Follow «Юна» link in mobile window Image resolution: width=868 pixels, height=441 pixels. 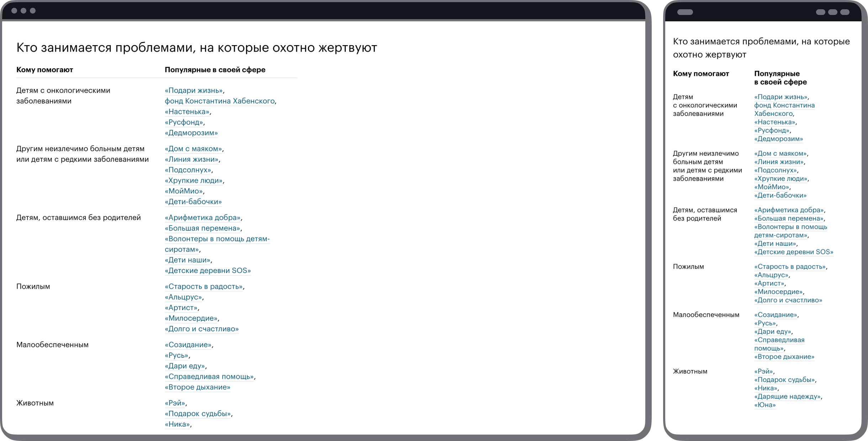click(765, 405)
